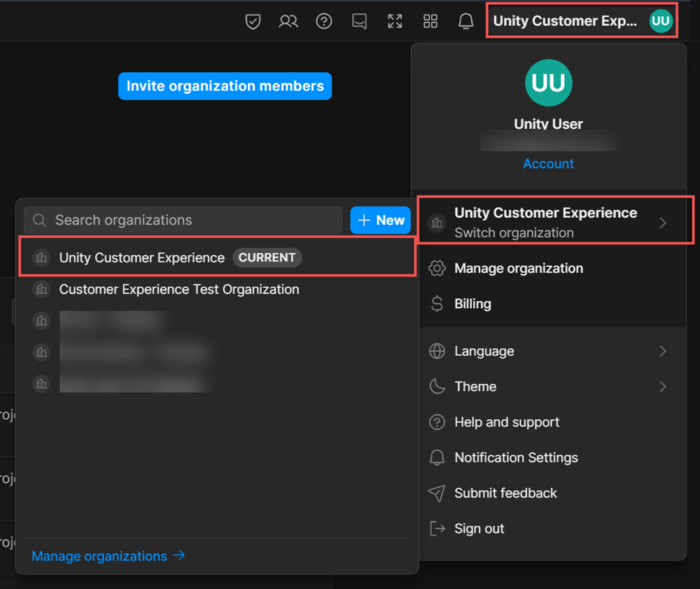Image resolution: width=700 pixels, height=589 pixels.
Task: Expand the Language chevron arrow
Action: pos(662,351)
